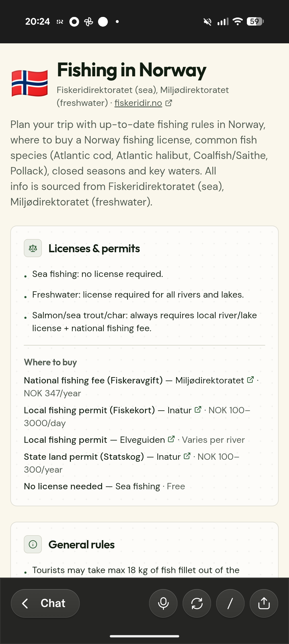Tap the home indicator bar

click(144, 636)
